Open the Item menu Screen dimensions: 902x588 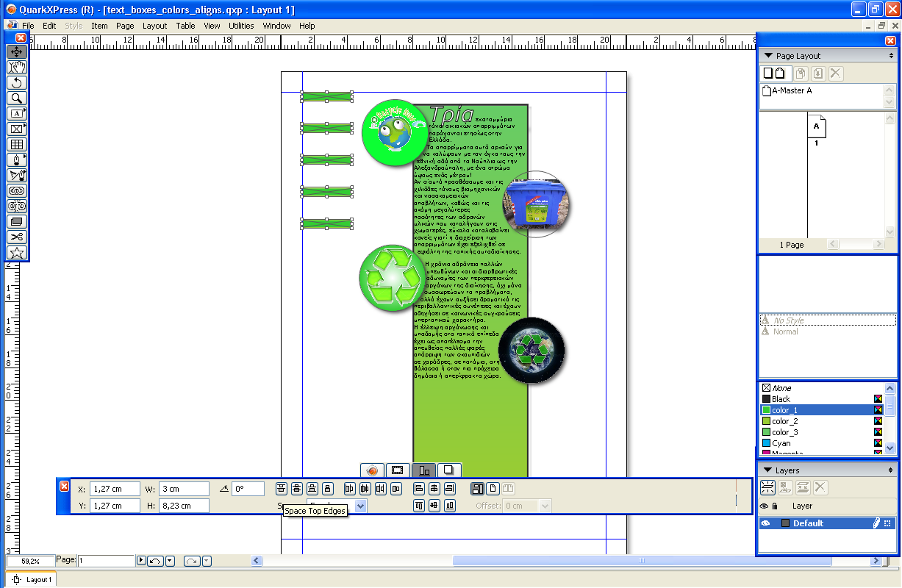coord(99,26)
